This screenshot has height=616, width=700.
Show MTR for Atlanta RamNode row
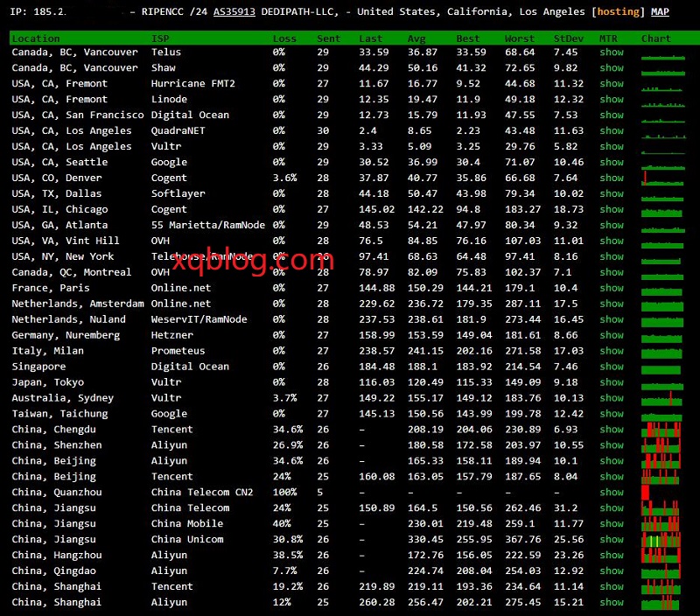(611, 225)
